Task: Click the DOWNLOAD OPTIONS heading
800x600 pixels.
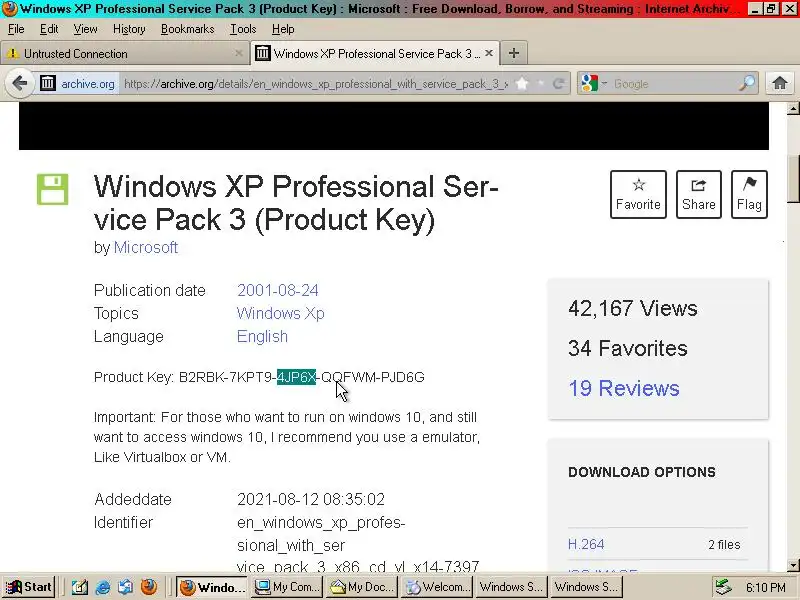Action: pos(642,472)
